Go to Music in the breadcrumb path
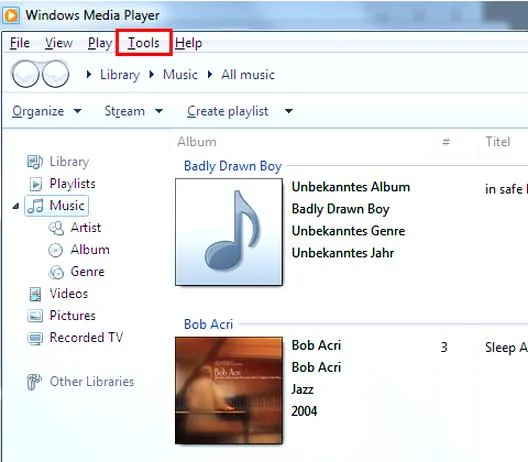This screenshot has height=462, width=528. [180, 74]
